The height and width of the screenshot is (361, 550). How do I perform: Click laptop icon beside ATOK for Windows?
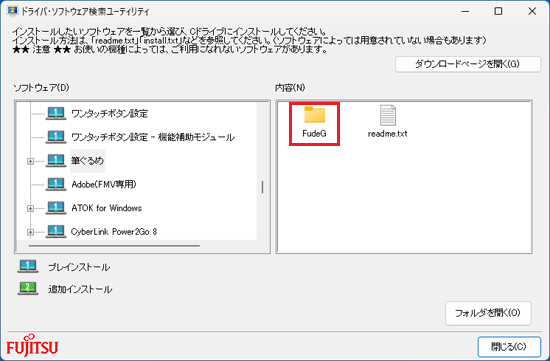[x=56, y=208]
